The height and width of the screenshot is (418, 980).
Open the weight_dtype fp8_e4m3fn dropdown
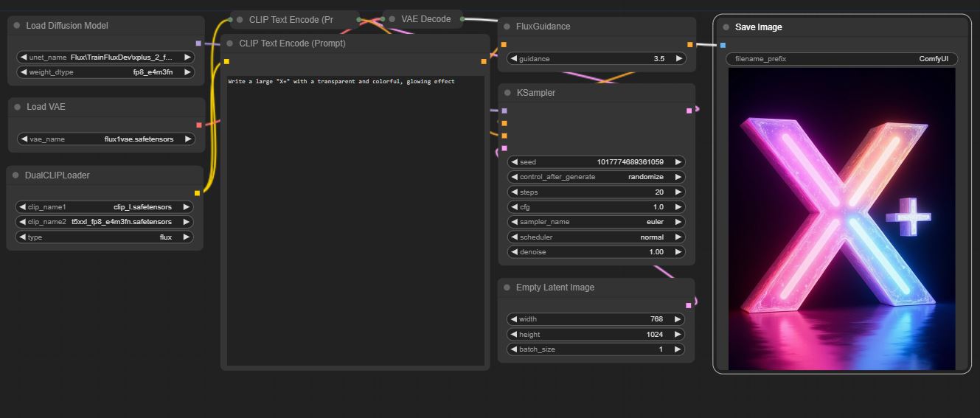tap(105, 72)
